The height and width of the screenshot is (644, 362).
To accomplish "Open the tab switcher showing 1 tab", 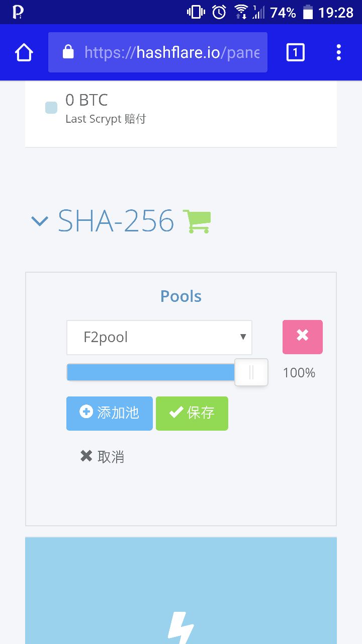I will pos(295,52).
